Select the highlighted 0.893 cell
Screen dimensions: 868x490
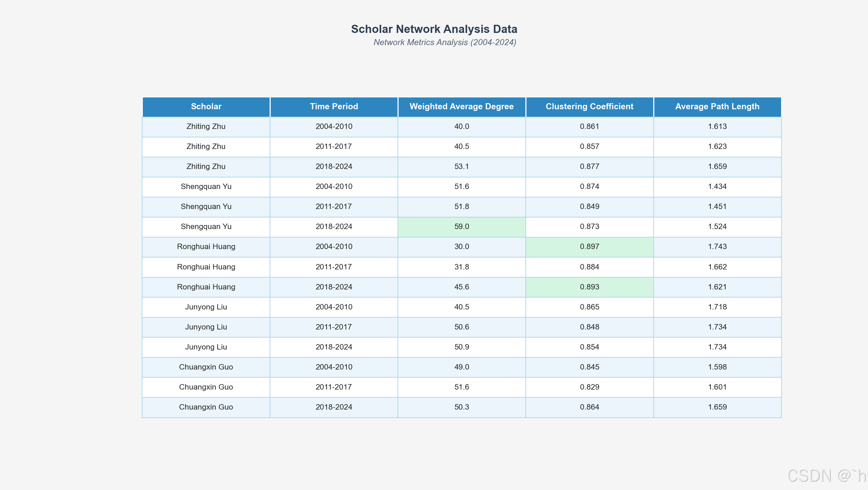click(x=589, y=287)
